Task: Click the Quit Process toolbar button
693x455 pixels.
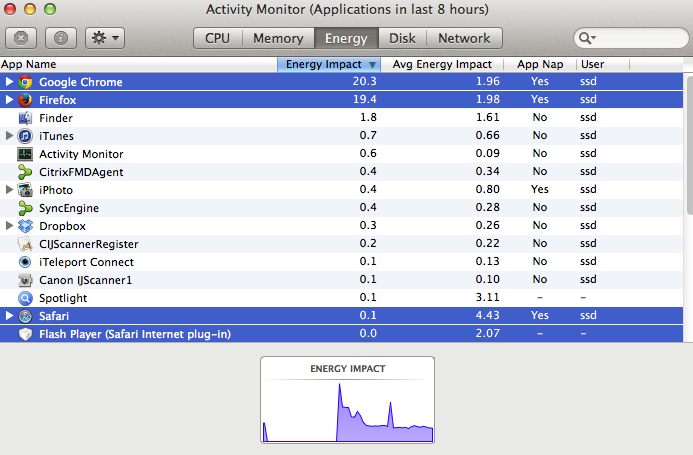Action: click(x=21, y=38)
